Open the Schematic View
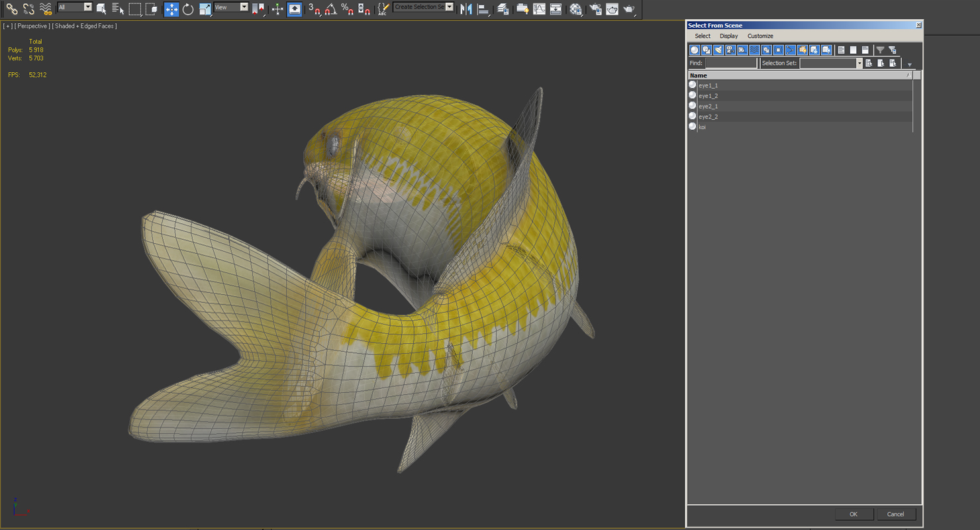Screen dimensions: 980x530 point(556,9)
